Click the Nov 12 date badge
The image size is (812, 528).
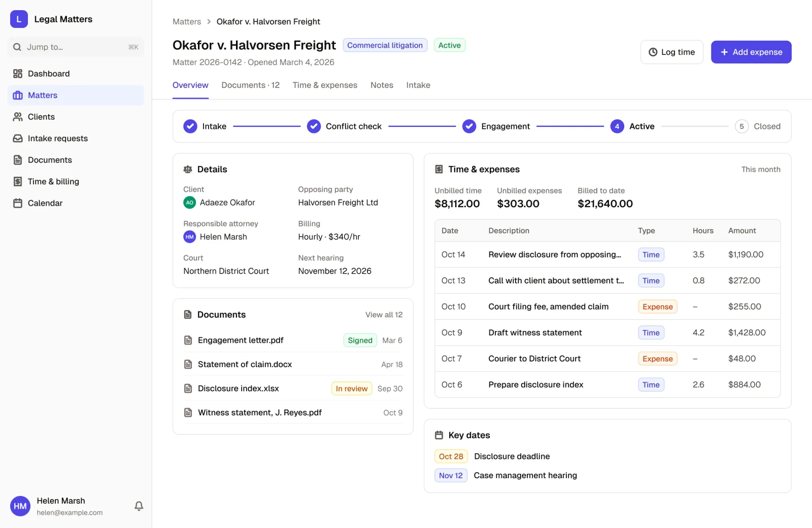click(451, 476)
